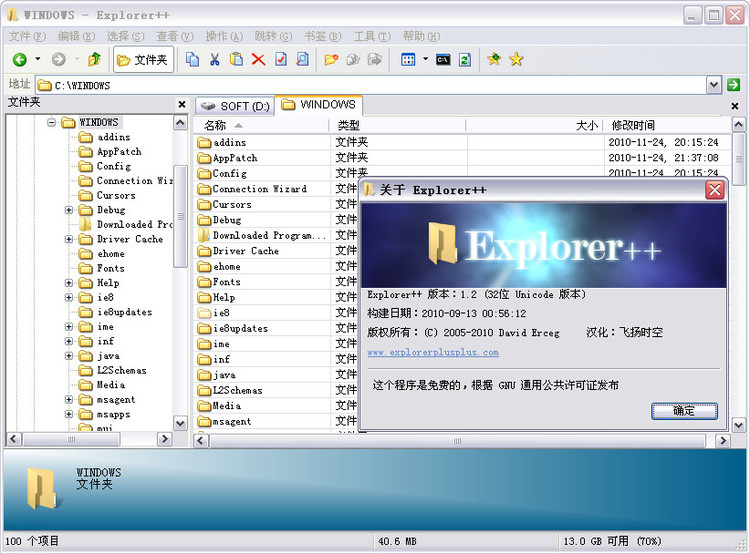This screenshot has width=750, height=554.
Task: Sort by the 修改时间 column header
Action: [667, 125]
